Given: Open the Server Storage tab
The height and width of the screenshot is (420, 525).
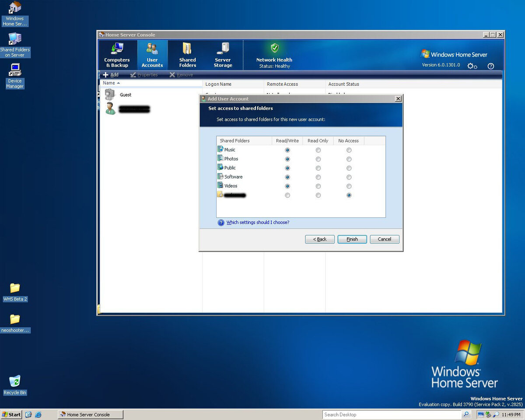Looking at the screenshot, I should pos(223,55).
